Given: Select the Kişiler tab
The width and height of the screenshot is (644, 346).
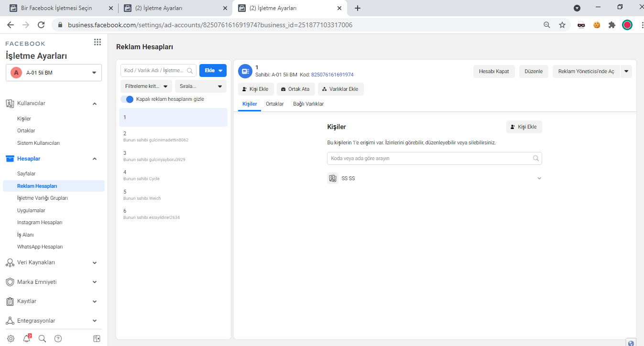Looking at the screenshot, I should 250,104.
